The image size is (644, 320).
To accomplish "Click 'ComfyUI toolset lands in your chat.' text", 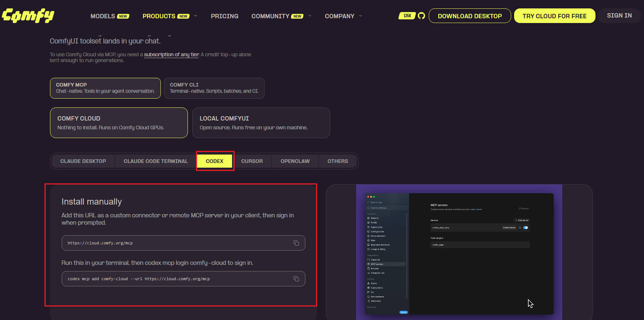I will (x=105, y=41).
